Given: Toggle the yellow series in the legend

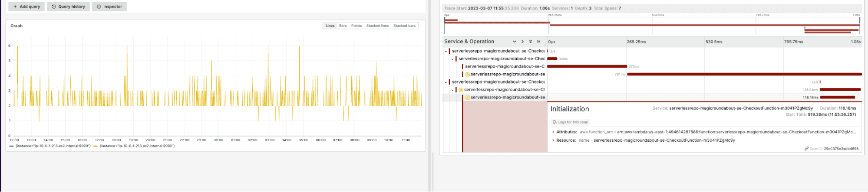Looking at the screenshot, I should pyautogui.click(x=134, y=146).
